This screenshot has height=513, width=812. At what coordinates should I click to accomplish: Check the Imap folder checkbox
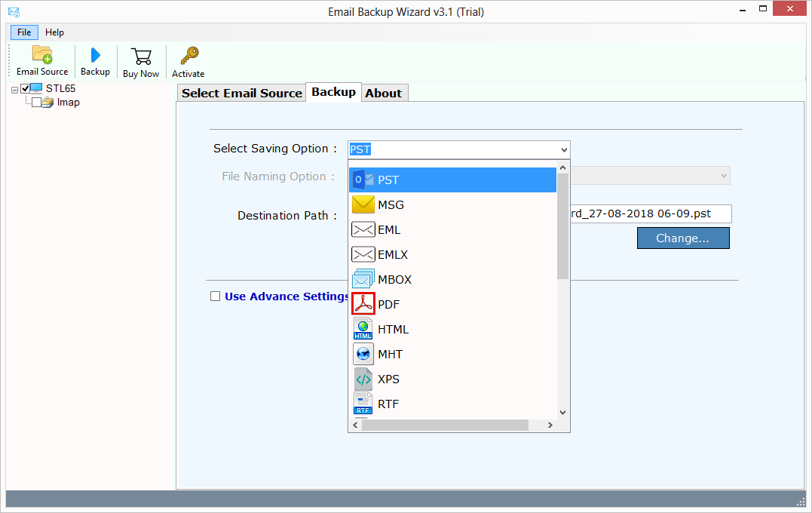36,102
